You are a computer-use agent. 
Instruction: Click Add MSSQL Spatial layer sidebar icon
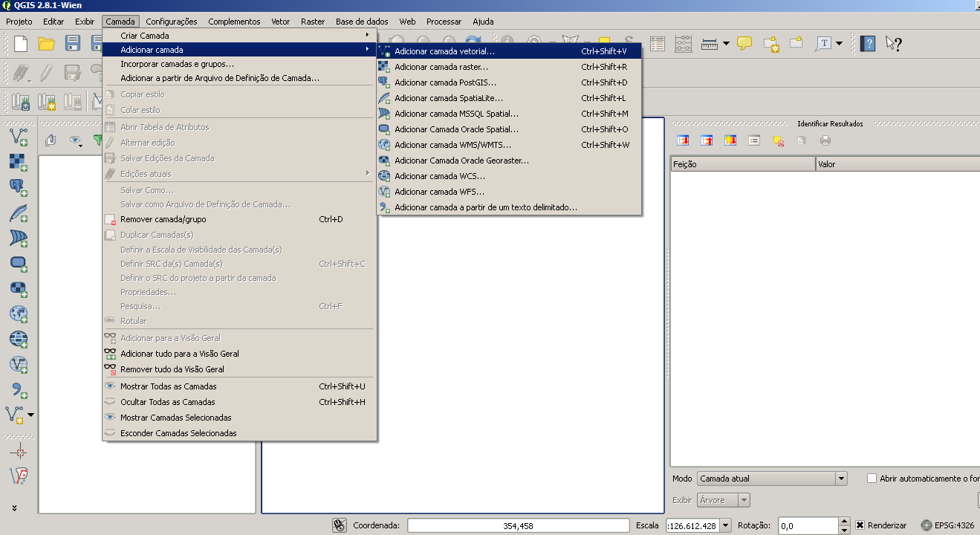19,239
